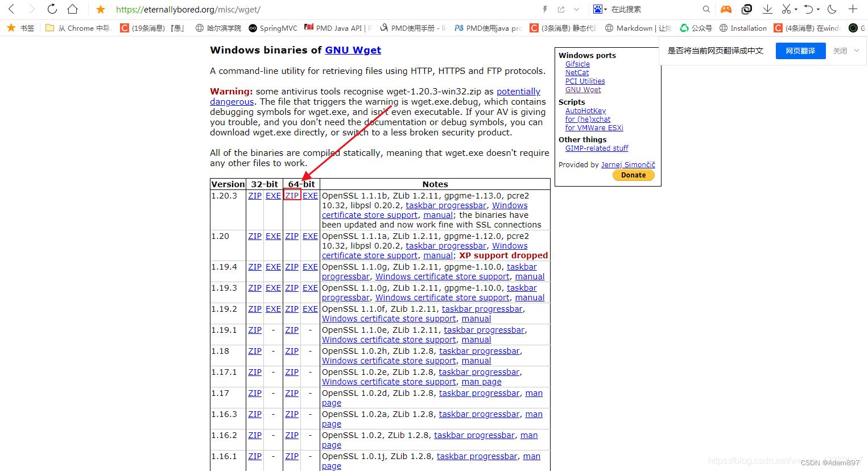Open the PMD使用java bookmark

click(488, 28)
